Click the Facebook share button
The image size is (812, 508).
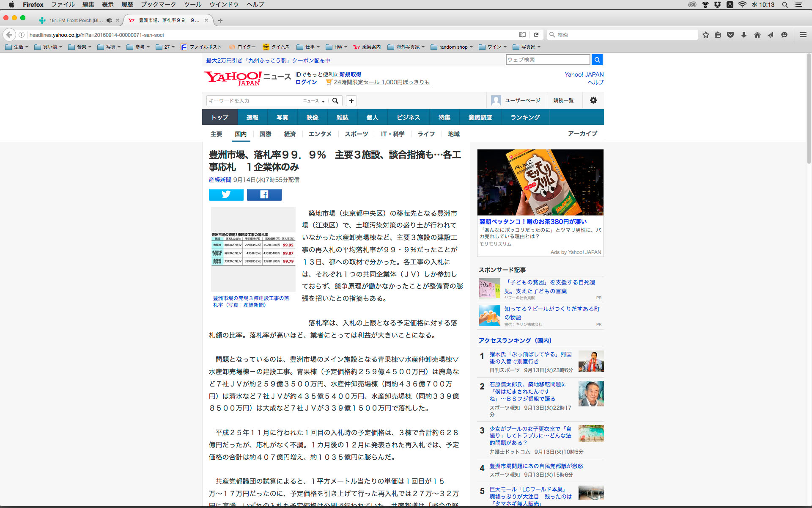(x=264, y=194)
